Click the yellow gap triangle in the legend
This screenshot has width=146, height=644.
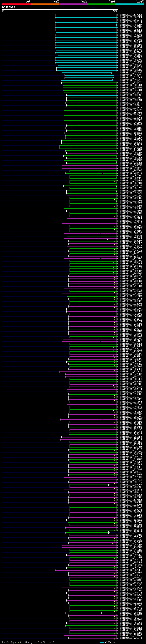[x=19, y=642]
